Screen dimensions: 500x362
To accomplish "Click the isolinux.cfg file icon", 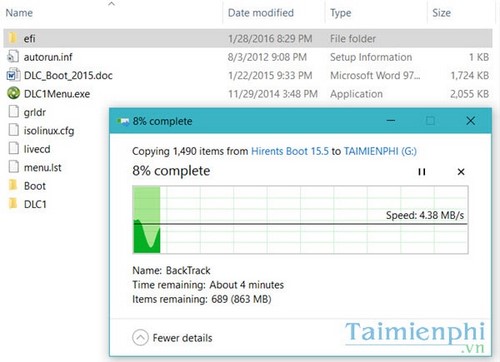I will (13, 130).
